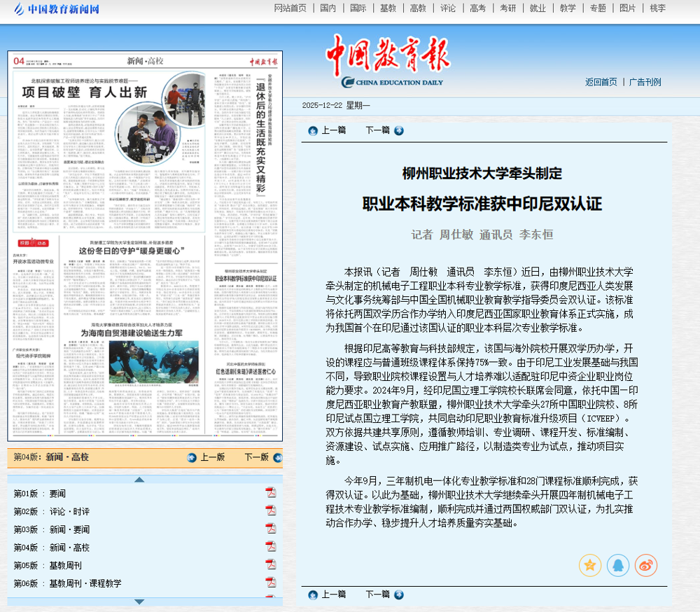Viewport: 700px width, 612px height.
Task: Go to 国际 section in top menu
Action: tap(358, 8)
